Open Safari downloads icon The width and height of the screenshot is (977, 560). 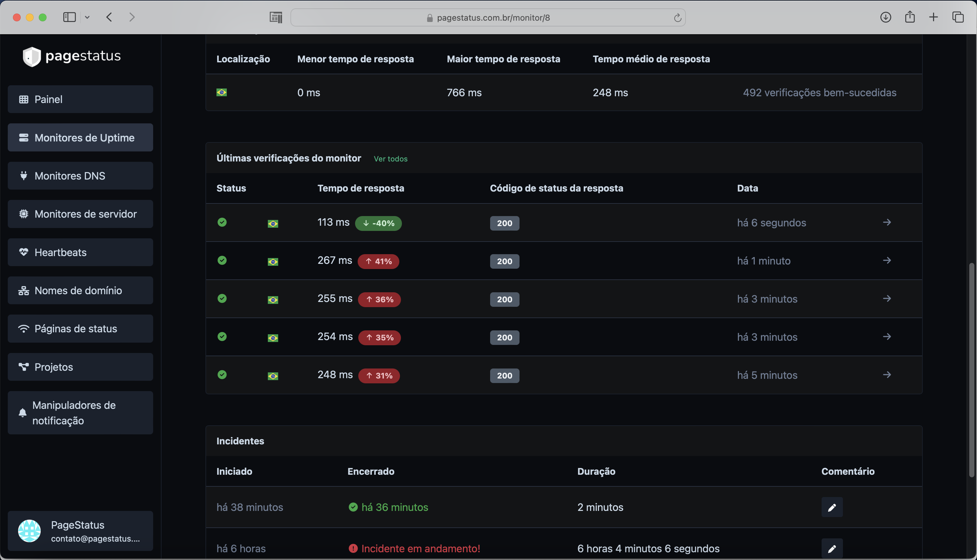pos(886,17)
